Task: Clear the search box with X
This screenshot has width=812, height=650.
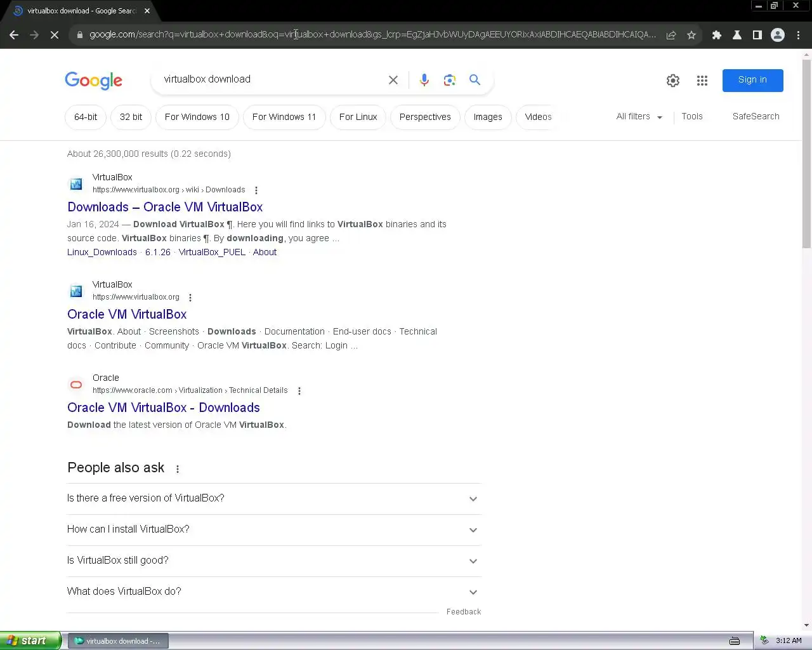Action: [393, 80]
